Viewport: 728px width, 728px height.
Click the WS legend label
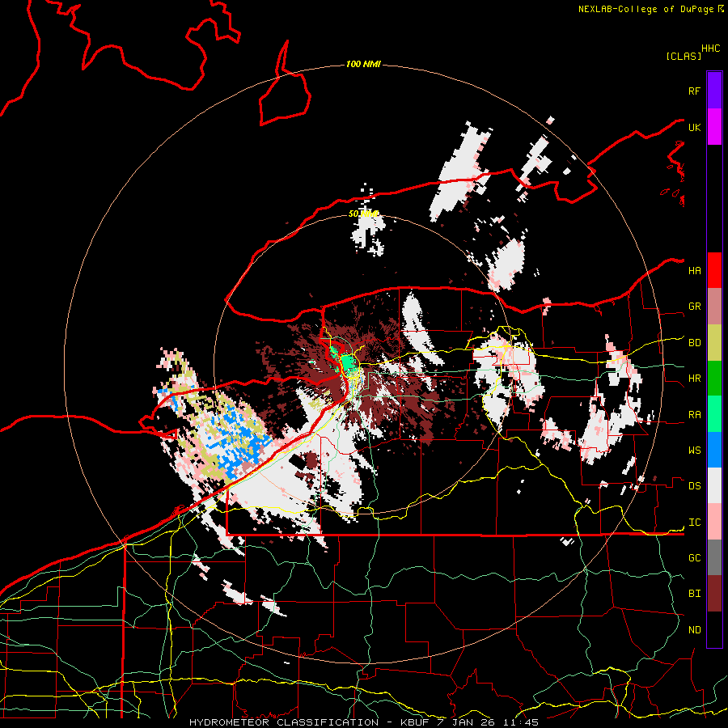coord(694,451)
